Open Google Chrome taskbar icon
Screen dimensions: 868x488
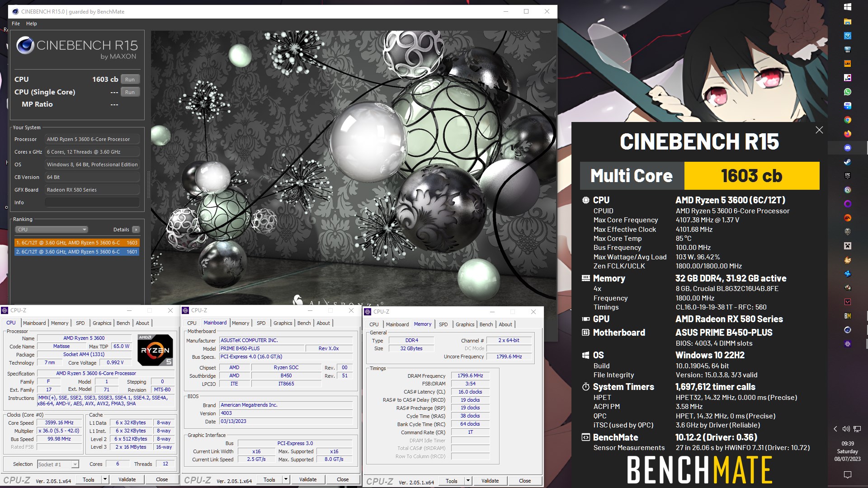848,120
